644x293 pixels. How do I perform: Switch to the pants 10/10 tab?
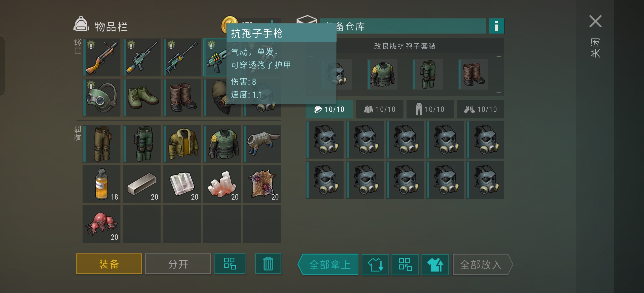pyautogui.click(x=430, y=109)
